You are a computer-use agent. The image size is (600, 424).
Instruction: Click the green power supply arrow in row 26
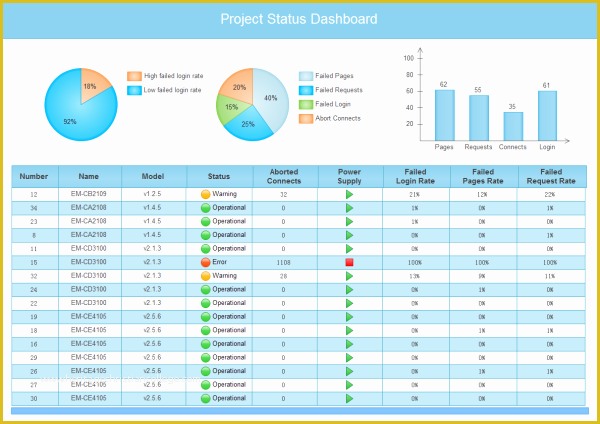(x=349, y=371)
